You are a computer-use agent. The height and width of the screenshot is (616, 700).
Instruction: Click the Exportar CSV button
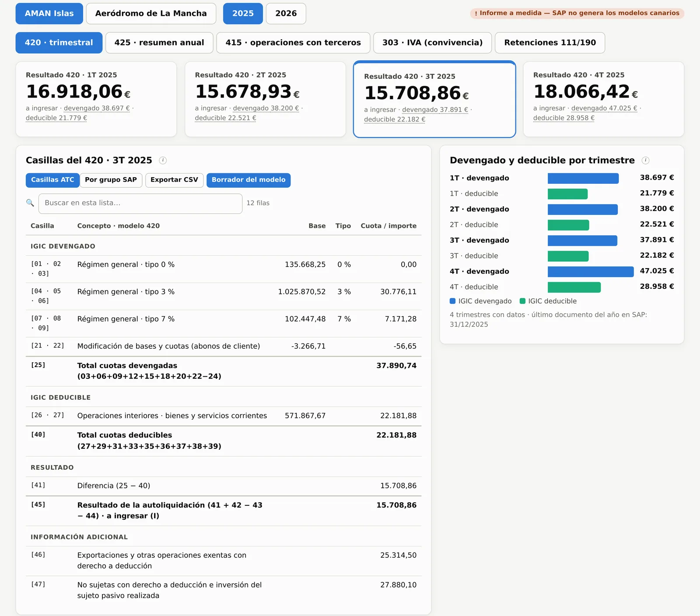(x=174, y=180)
